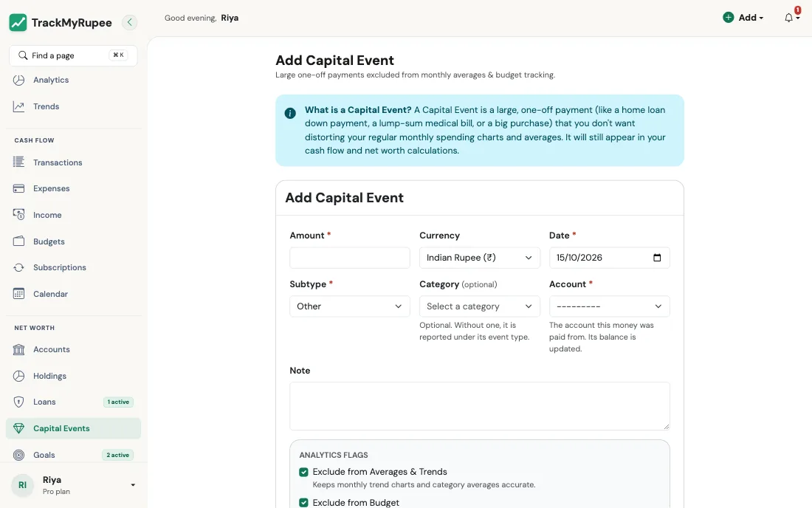The width and height of the screenshot is (812, 508).
Task: Click the TrackMyRupee logo icon
Action: pyautogui.click(x=18, y=22)
